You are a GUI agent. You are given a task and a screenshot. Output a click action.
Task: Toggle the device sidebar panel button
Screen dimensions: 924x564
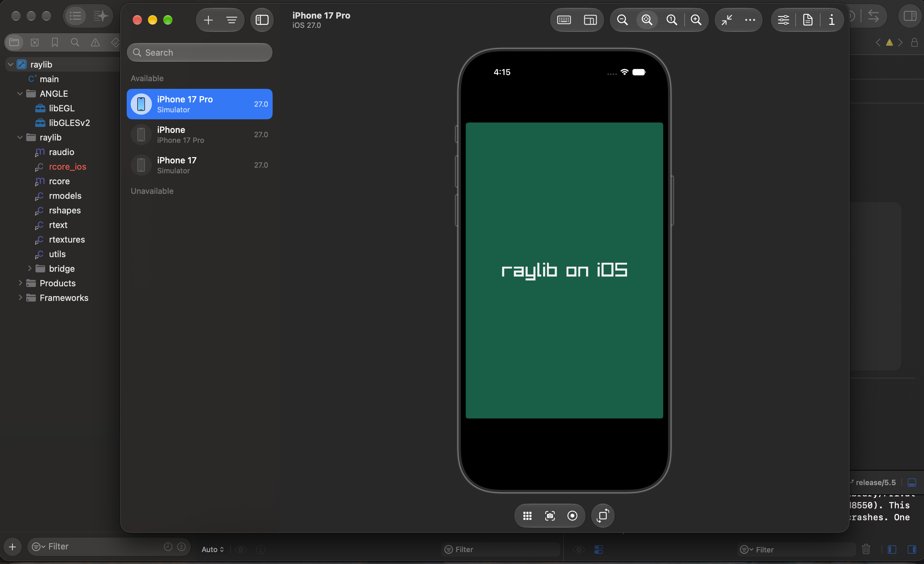tap(262, 20)
